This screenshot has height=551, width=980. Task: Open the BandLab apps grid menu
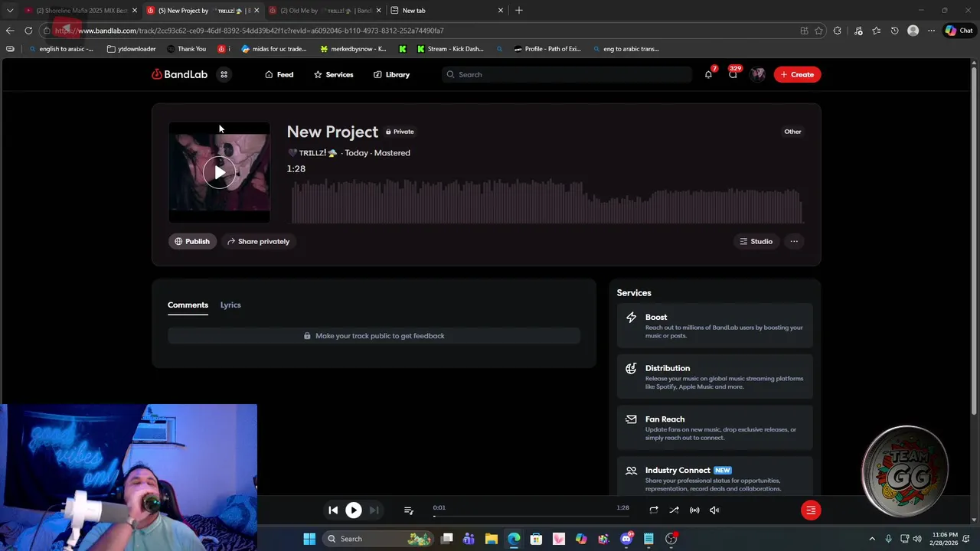click(224, 74)
